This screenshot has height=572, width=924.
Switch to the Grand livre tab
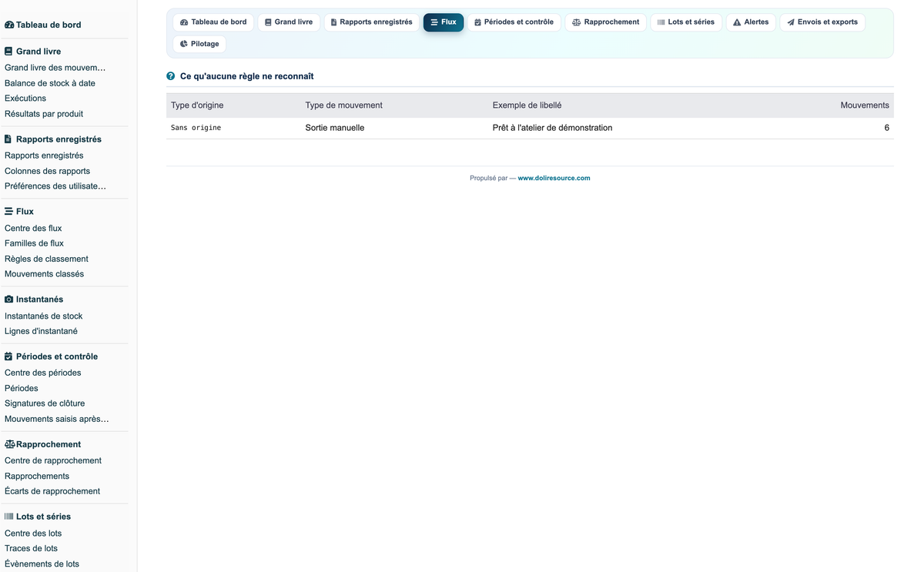click(289, 22)
